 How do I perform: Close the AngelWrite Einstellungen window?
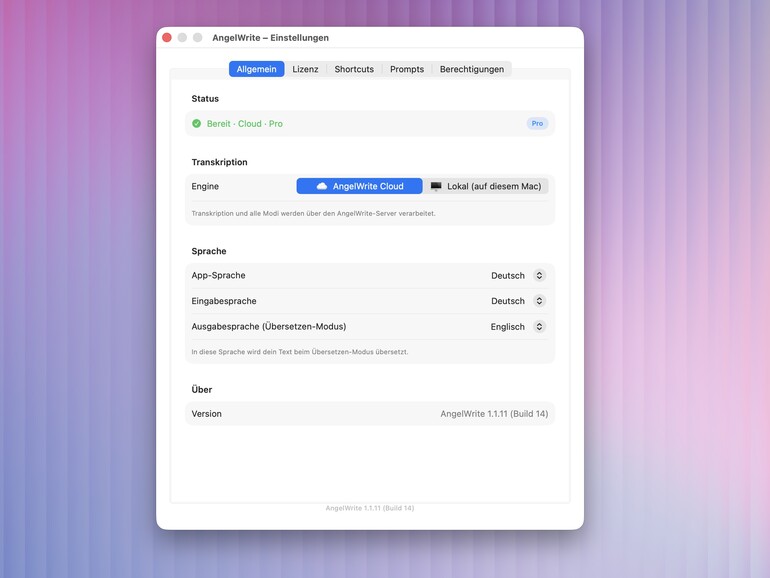(167, 38)
